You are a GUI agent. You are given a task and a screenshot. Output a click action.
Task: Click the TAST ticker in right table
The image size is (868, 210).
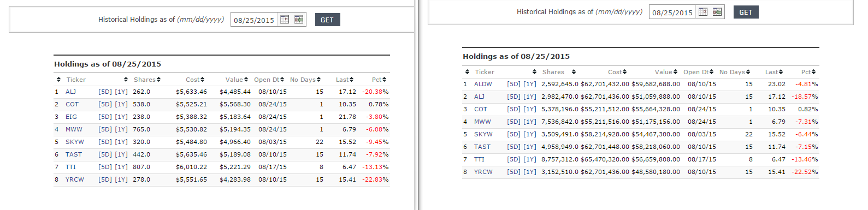point(482,147)
